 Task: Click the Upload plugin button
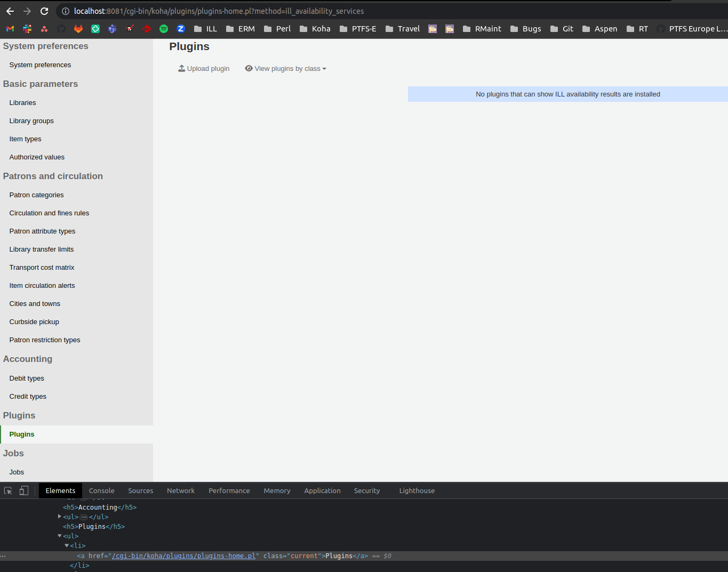pos(204,69)
